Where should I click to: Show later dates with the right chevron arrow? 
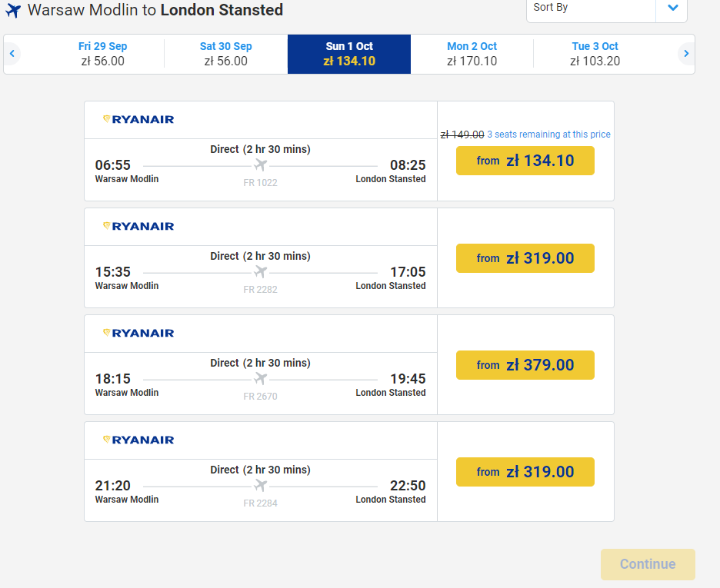coord(686,54)
